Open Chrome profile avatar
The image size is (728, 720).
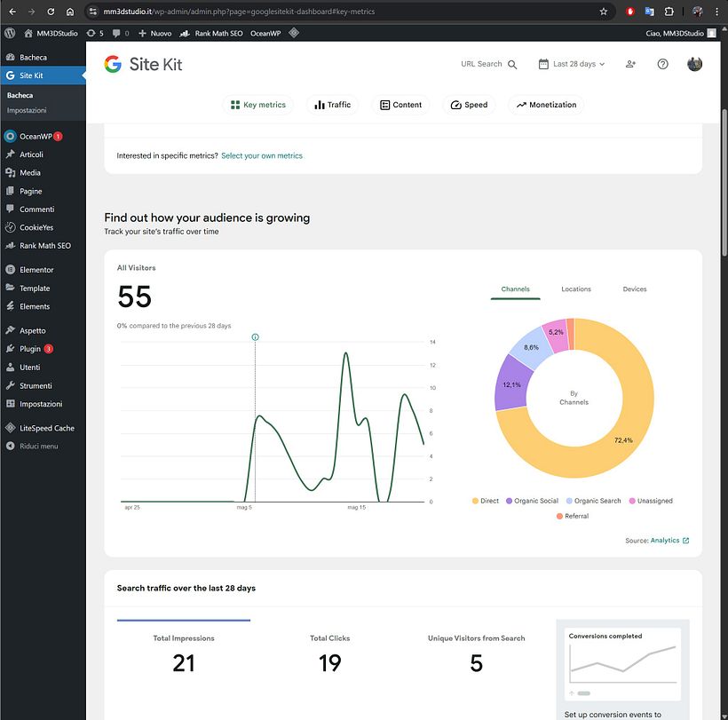tap(697, 12)
